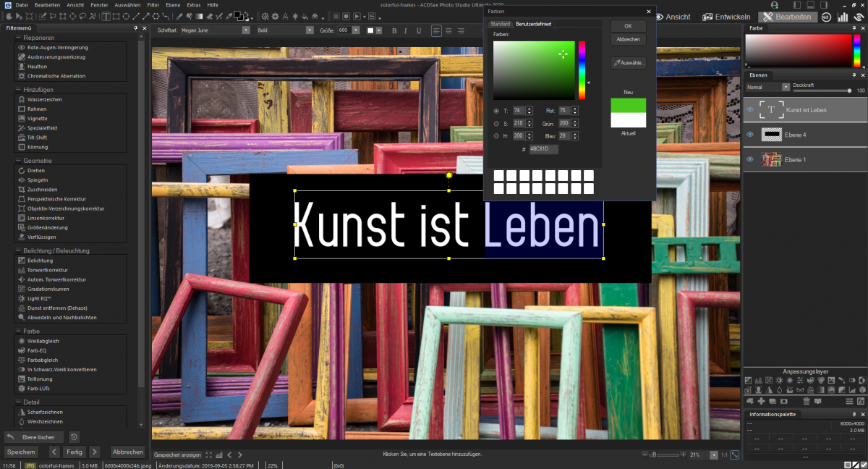Click OK in the Farben dialog
This screenshot has height=469, width=868.
point(628,26)
